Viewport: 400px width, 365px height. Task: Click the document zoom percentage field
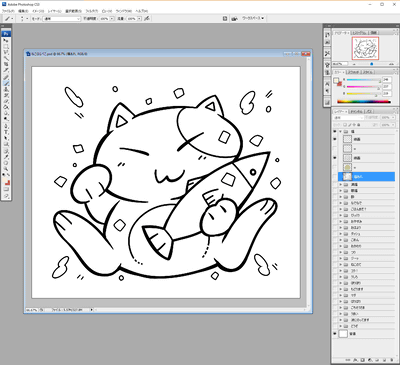32,310
